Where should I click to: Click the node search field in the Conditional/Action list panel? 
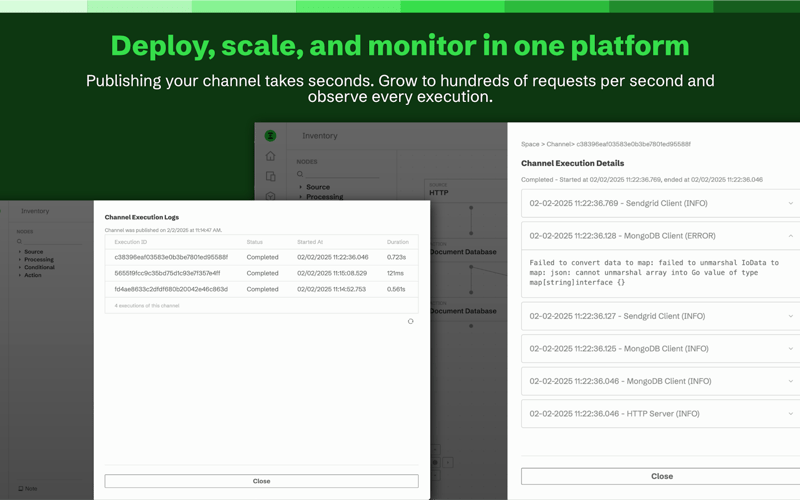point(52,242)
